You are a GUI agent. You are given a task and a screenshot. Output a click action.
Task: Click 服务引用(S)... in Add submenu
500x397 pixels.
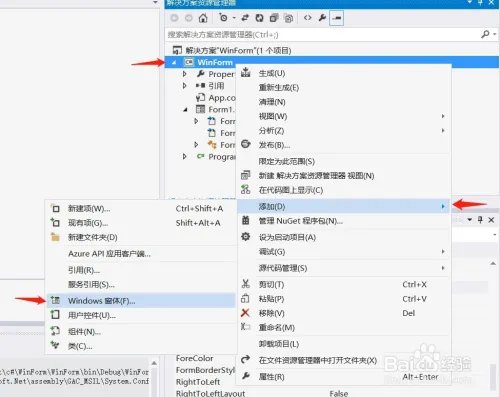tap(141, 284)
